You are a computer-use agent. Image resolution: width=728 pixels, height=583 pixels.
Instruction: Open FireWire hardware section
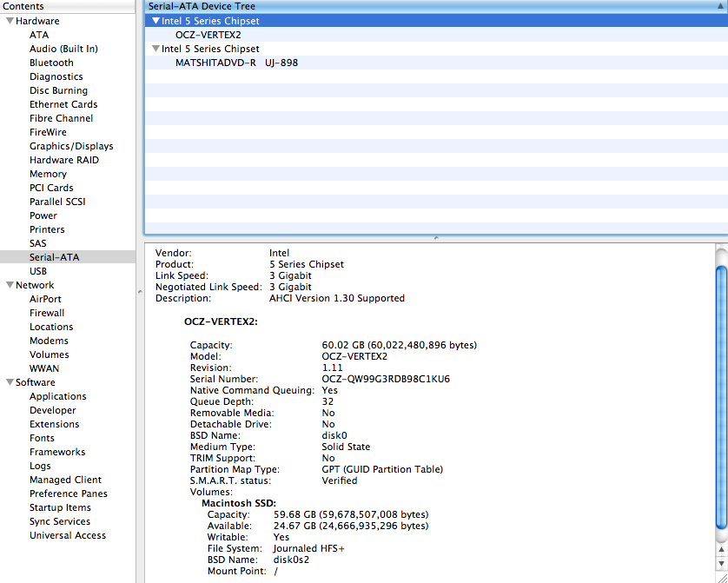point(48,132)
